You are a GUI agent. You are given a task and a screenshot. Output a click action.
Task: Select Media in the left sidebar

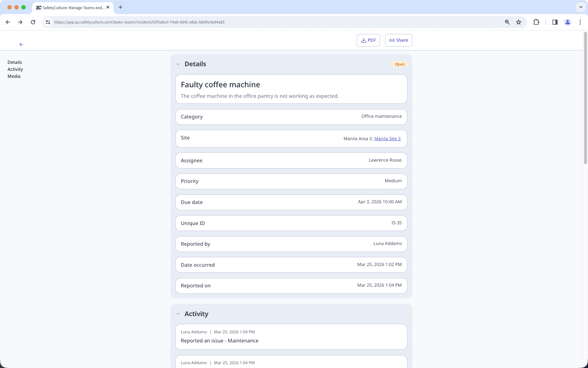point(14,76)
